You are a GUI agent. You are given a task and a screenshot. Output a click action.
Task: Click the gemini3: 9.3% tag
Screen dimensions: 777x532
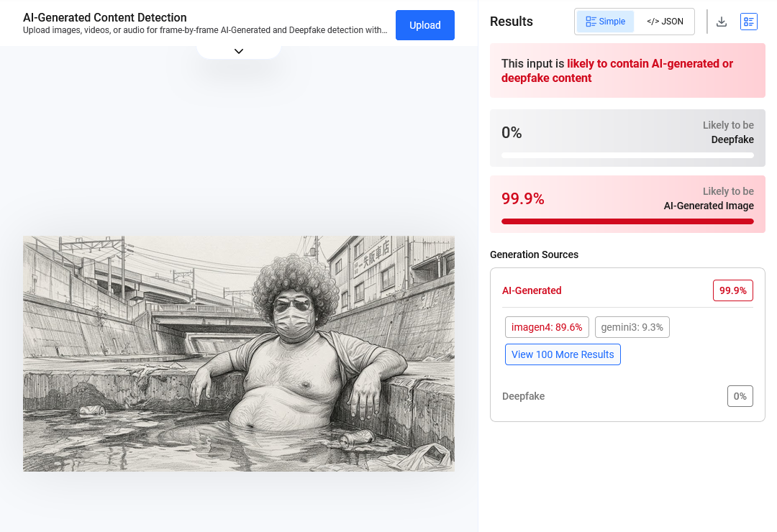(632, 327)
